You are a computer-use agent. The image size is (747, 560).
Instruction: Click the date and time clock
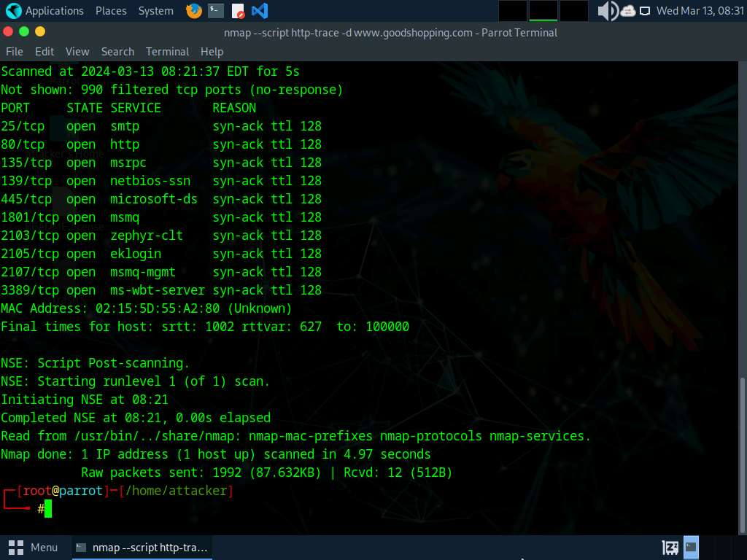coord(700,11)
